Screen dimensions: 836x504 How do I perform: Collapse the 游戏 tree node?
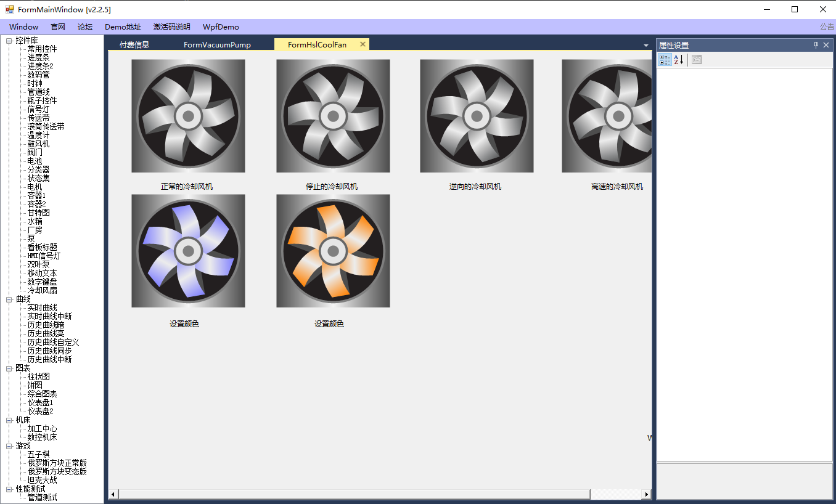coord(9,446)
